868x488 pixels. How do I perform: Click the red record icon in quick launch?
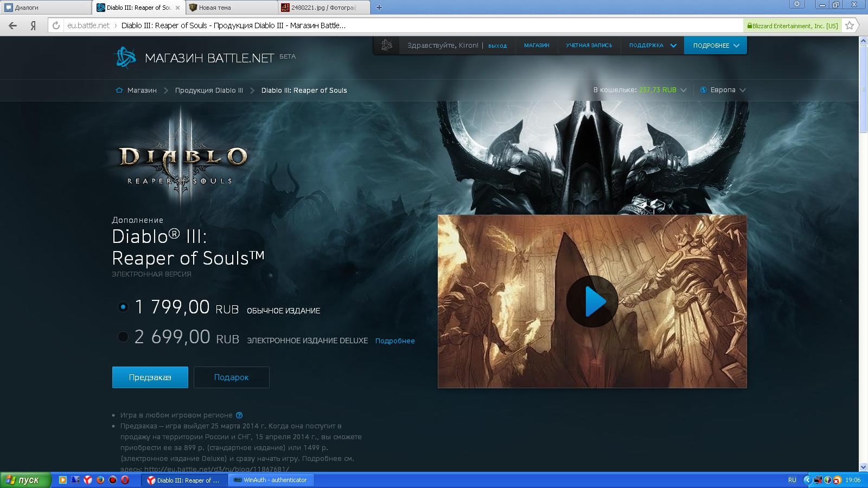[113, 480]
